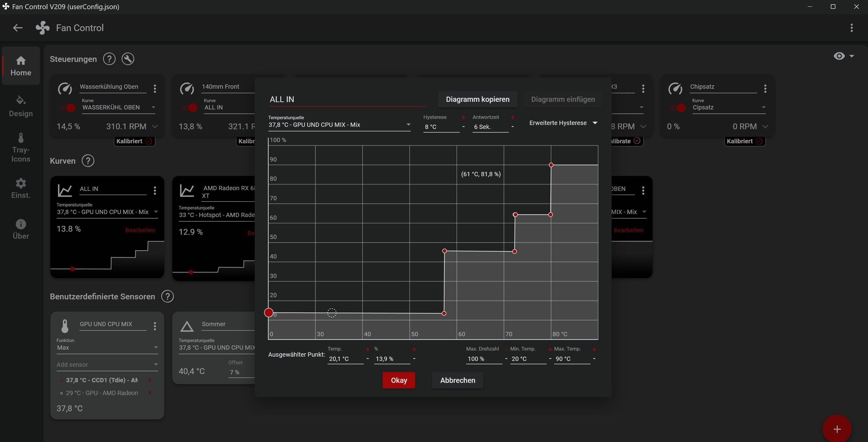This screenshot has width=868, height=442.
Task: Click the Okay button
Action: (x=399, y=380)
